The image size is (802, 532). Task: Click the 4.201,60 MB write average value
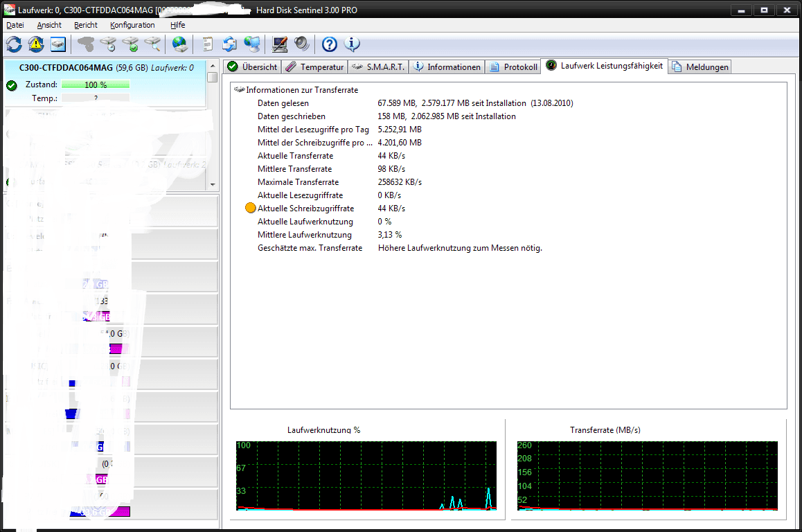400,143
